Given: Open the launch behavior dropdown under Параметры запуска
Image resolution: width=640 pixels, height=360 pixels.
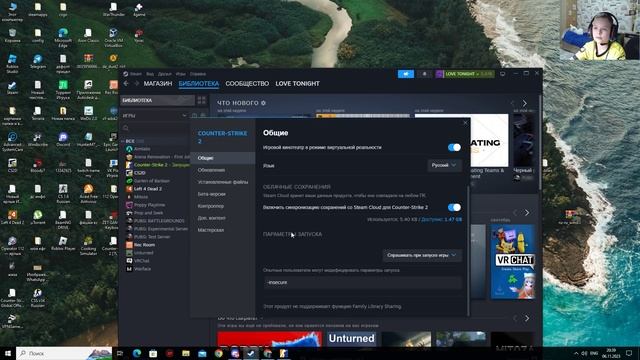Looking at the screenshot, I should [422, 255].
